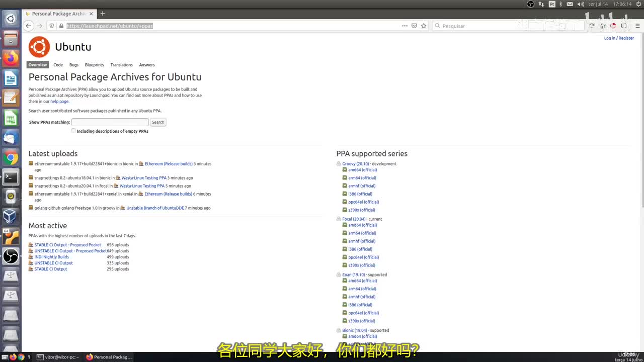
Task: Open the Ethereum (Release builds) link for bionic
Action: click(x=169, y=164)
